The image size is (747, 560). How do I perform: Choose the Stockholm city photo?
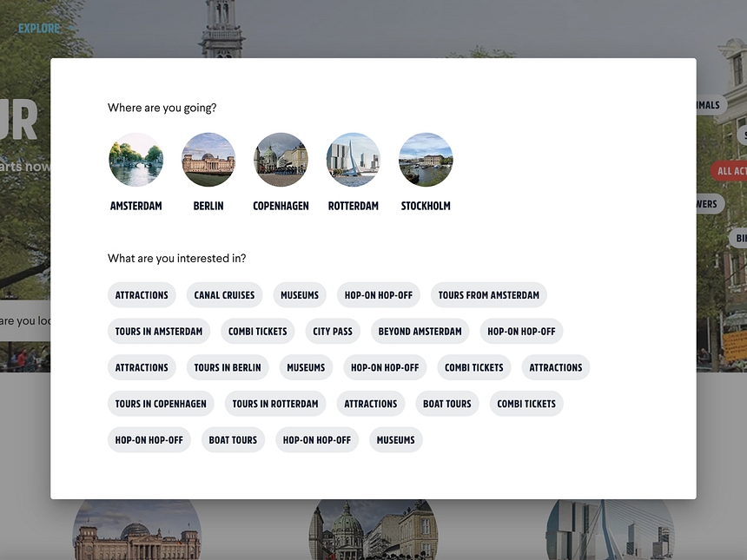pyautogui.click(x=426, y=160)
